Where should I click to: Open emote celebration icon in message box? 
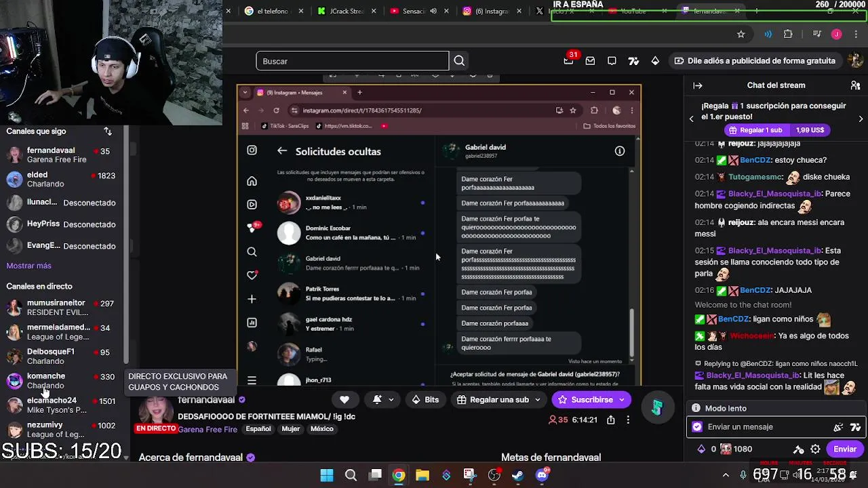point(838,427)
